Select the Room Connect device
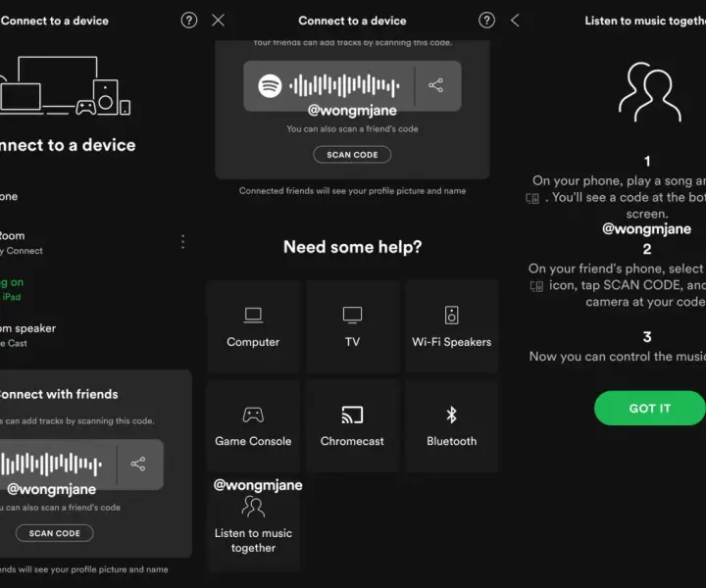This screenshot has width=706, height=588. [x=85, y=242]
